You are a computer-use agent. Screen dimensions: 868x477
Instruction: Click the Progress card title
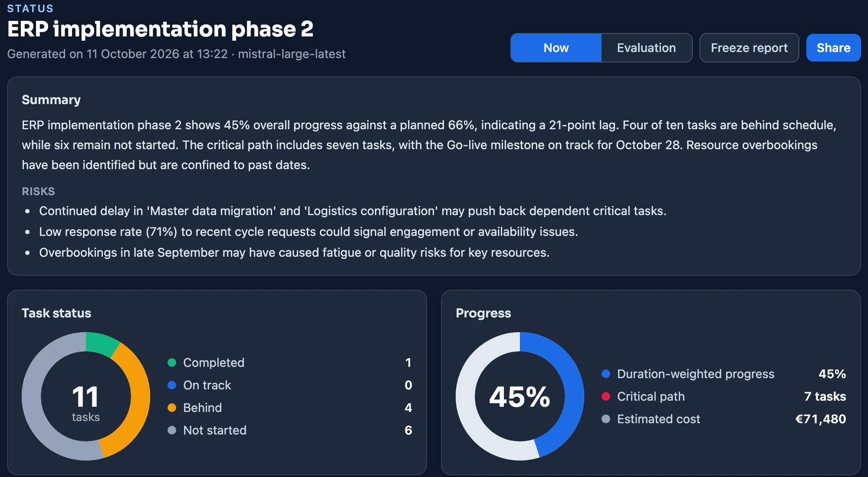point(483,313)
